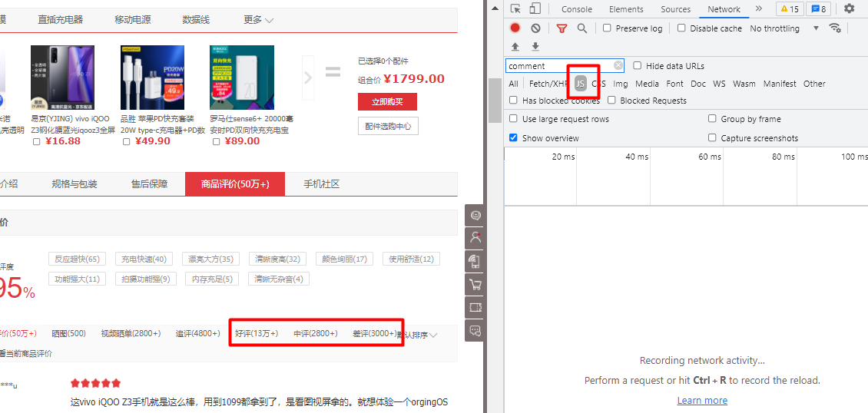Open the mobile signal sidebar icon
Image resolution: width=868 pixels, height=413 pixels.
475,262
